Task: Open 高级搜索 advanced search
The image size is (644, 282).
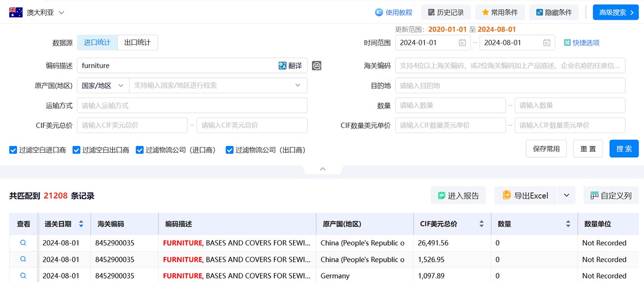Action: [616, 12]
